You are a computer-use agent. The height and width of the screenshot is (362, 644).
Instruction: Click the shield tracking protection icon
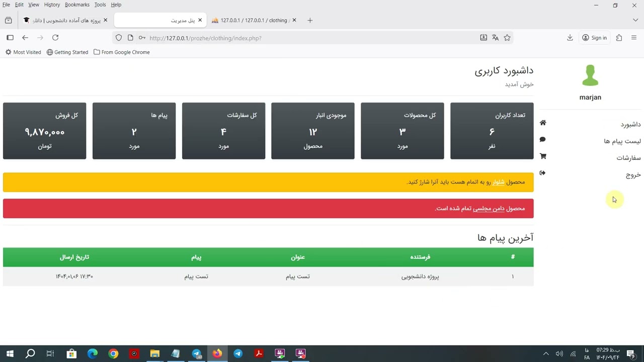point(119,38)
